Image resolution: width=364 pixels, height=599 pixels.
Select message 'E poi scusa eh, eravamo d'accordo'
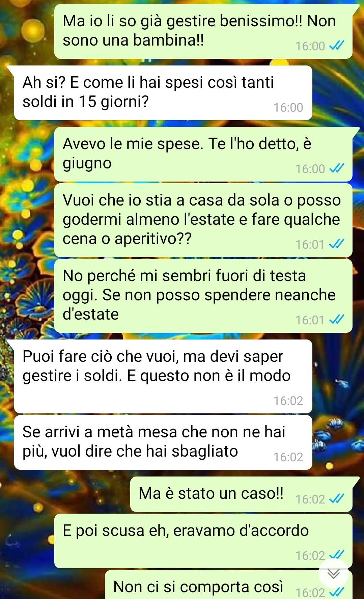point(203,541)
